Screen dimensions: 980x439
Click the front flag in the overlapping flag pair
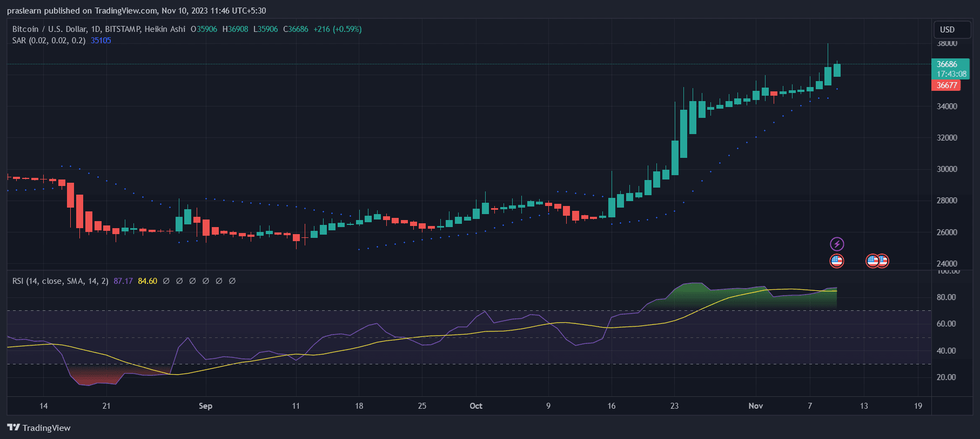pos(872,261)
